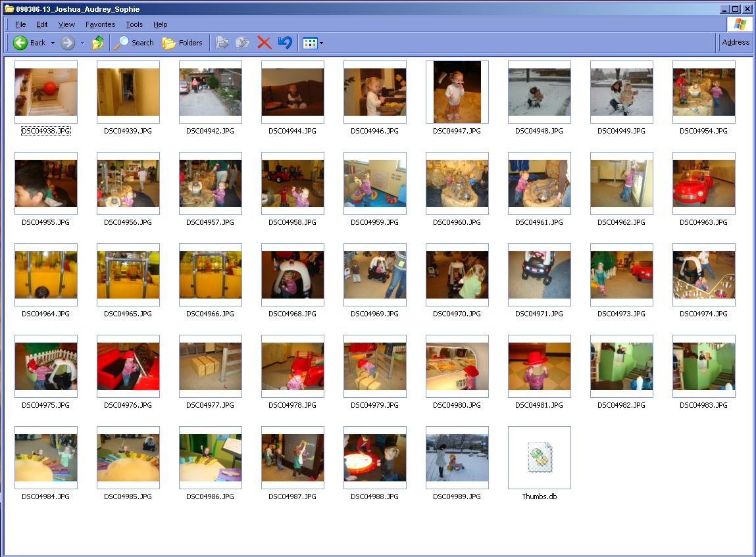Viewport: 756px width, 557px height.
Task: Open the Views dropdown arrow
Action: tap(322, 43)
